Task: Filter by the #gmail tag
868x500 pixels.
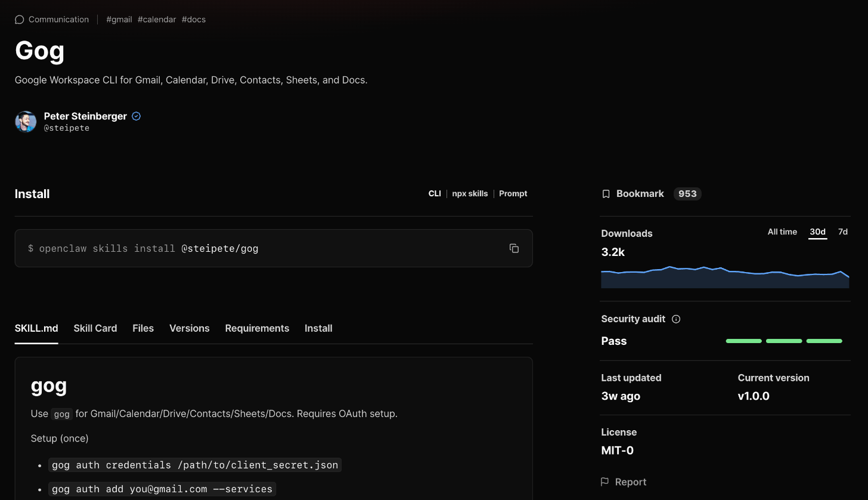Action: click(119, 20)
